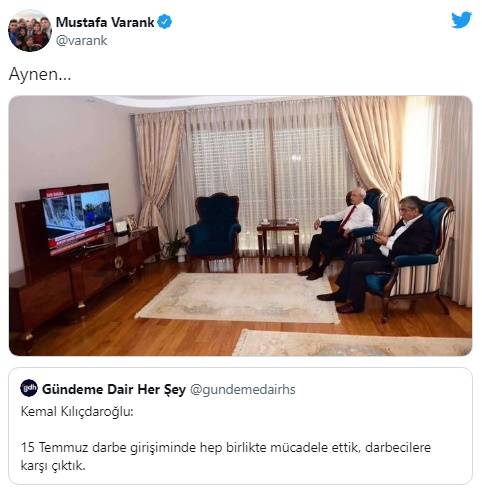The width and height of the screenshot is (482, 493).
Task: Click the center rug in the photo
Action: [x=238, y=298]
